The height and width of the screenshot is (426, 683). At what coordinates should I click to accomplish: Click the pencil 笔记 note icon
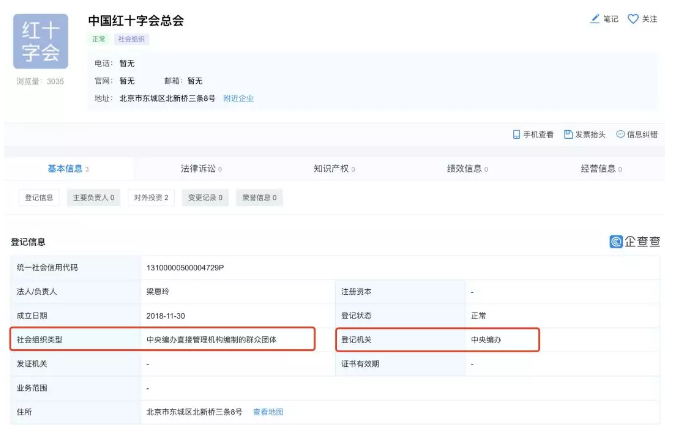(595, 19)
